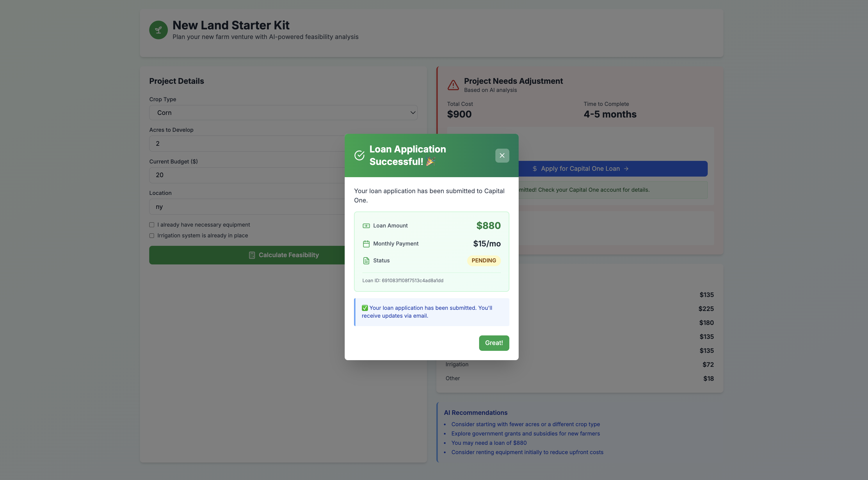Click the red warning triangle icon
868x480 pixels.
pyautogui.click(x=453, y=85)
